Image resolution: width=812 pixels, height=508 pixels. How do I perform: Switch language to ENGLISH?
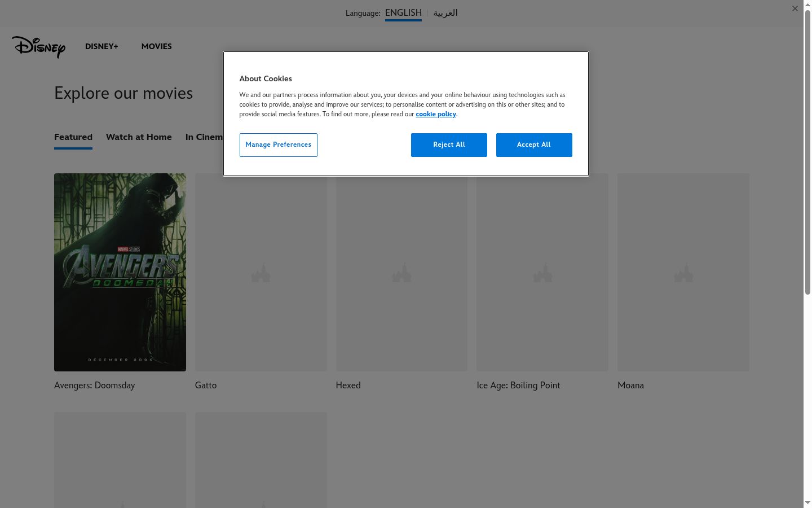403,13
